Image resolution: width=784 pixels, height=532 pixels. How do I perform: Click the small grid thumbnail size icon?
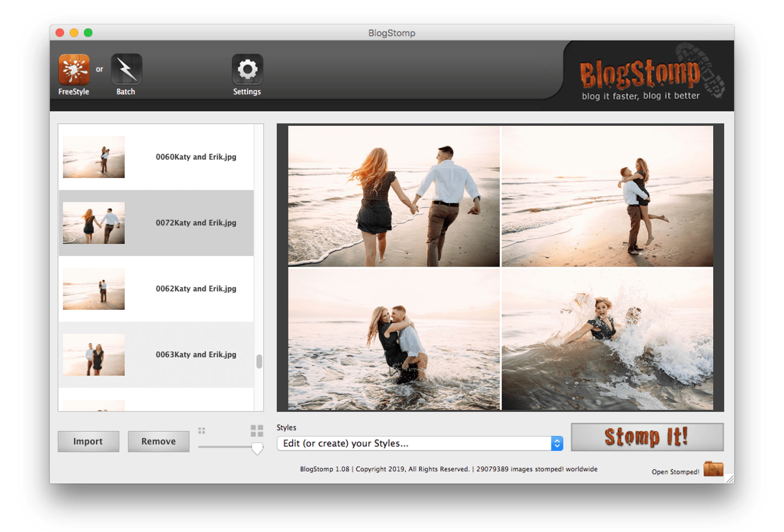click(202, 431)
